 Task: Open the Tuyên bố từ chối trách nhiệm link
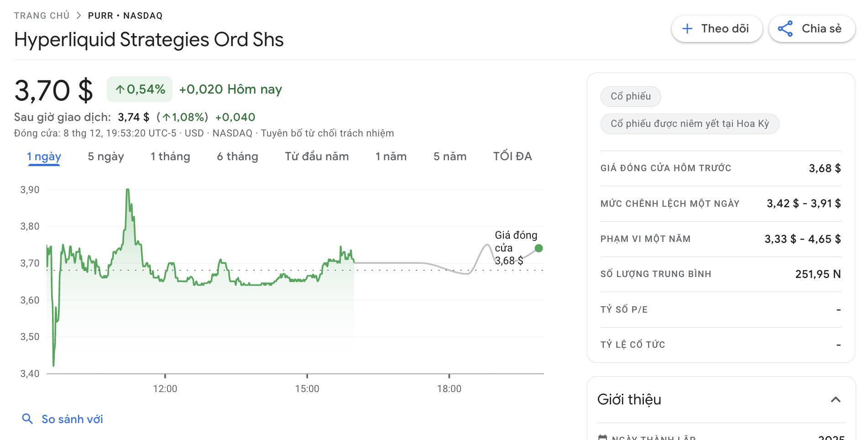coord(327,133)
